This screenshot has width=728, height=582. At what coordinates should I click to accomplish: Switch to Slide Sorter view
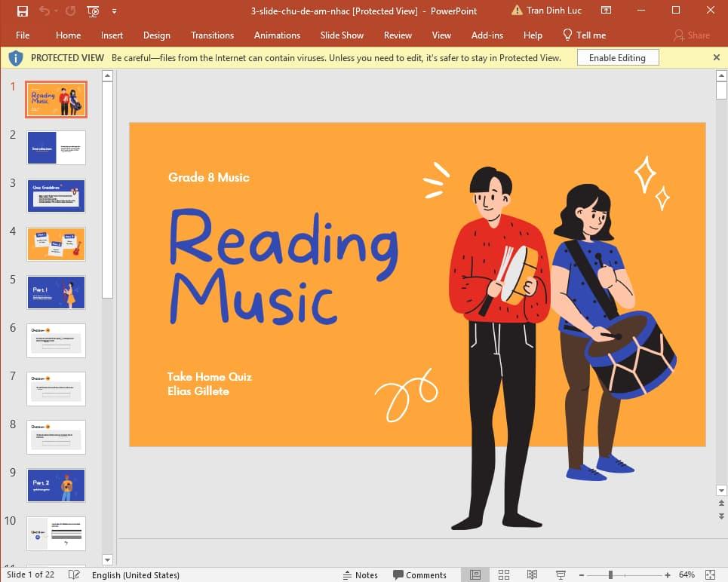pos(503,574)
